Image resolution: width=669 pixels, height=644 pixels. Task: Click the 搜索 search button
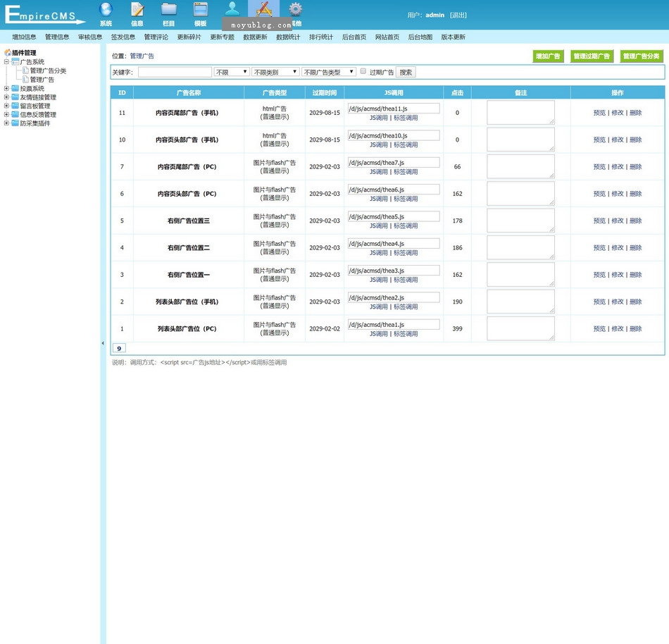click(406, 72)
